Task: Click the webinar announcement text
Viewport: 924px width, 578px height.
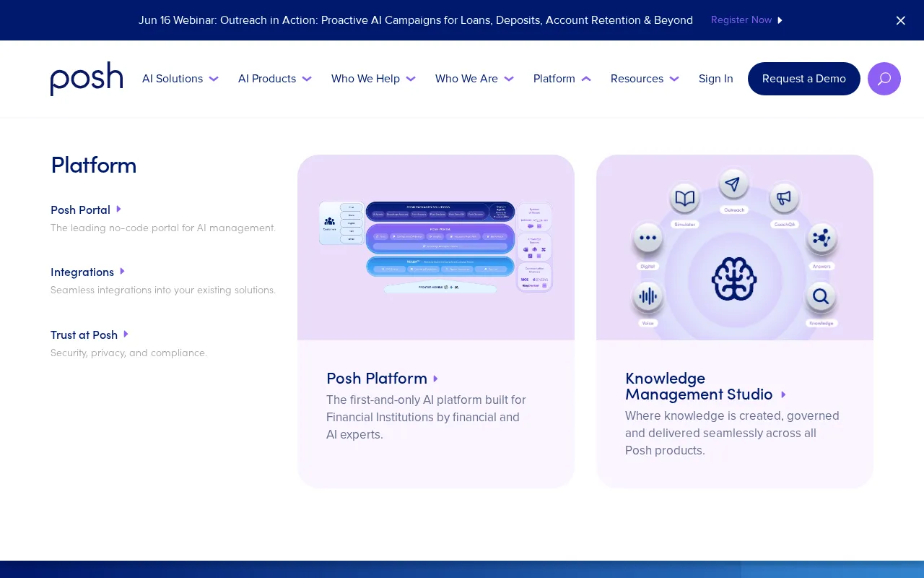Action: click(x=416, y=20)
